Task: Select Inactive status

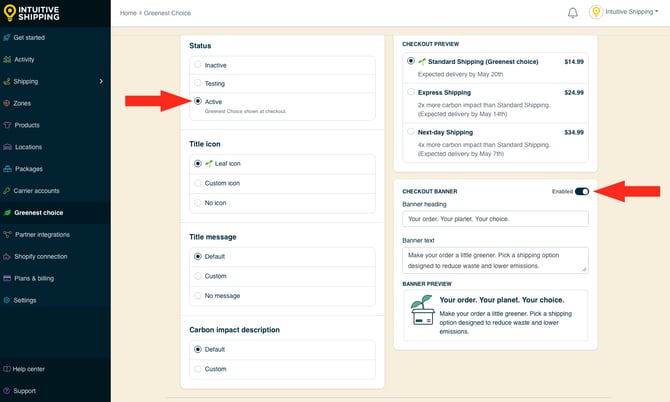Action: (x=197, y=65)
